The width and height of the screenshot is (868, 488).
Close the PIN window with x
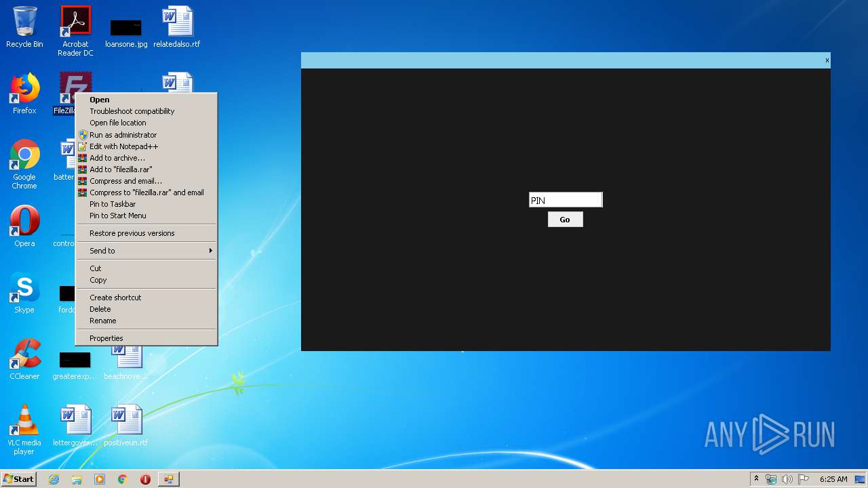coord(827,60)
